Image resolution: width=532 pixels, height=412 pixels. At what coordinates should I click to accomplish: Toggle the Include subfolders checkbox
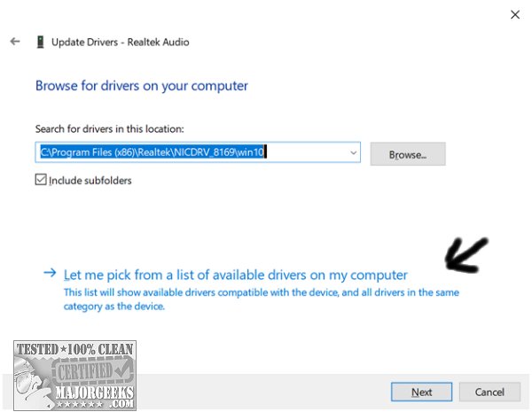point(41,179)
